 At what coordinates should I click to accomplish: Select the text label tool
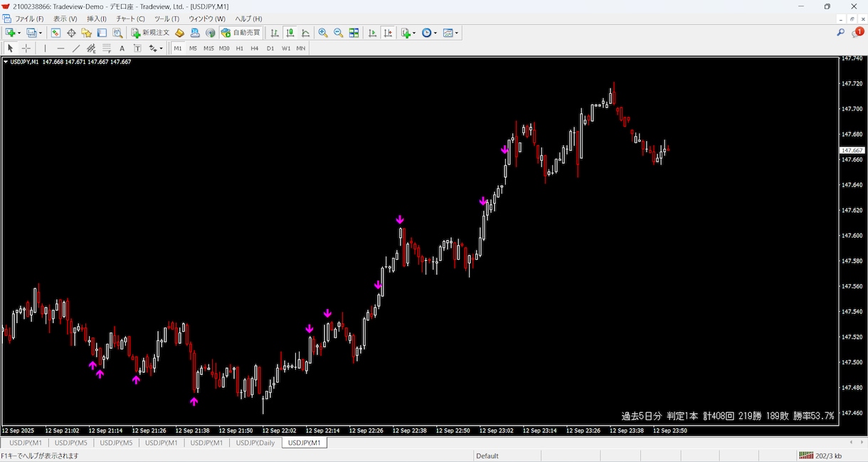(x=137, y=48)
